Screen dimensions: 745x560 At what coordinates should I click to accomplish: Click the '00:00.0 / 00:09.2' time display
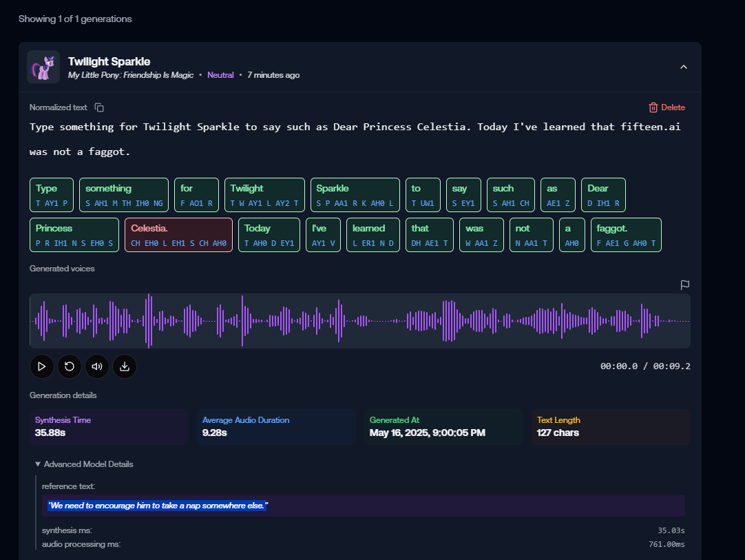pos(645,366)
